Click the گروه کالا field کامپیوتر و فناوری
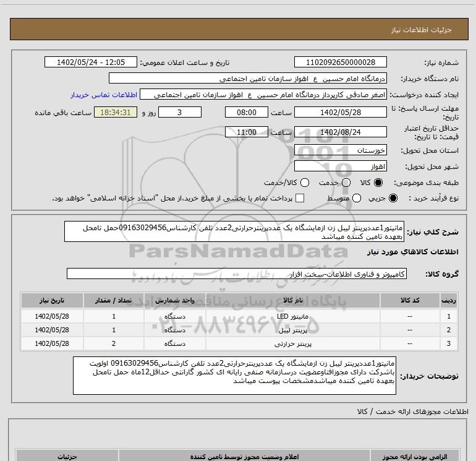 coord(237,274)
